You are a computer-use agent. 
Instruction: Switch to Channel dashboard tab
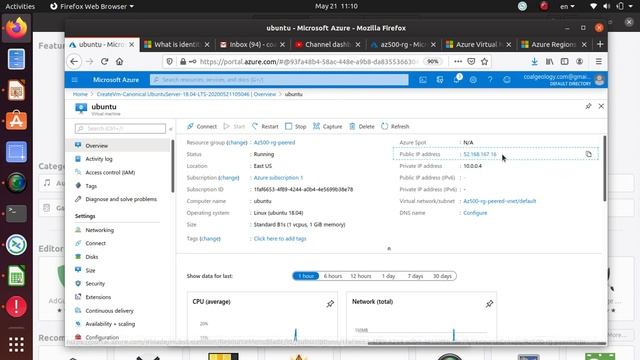coord(327,44)
